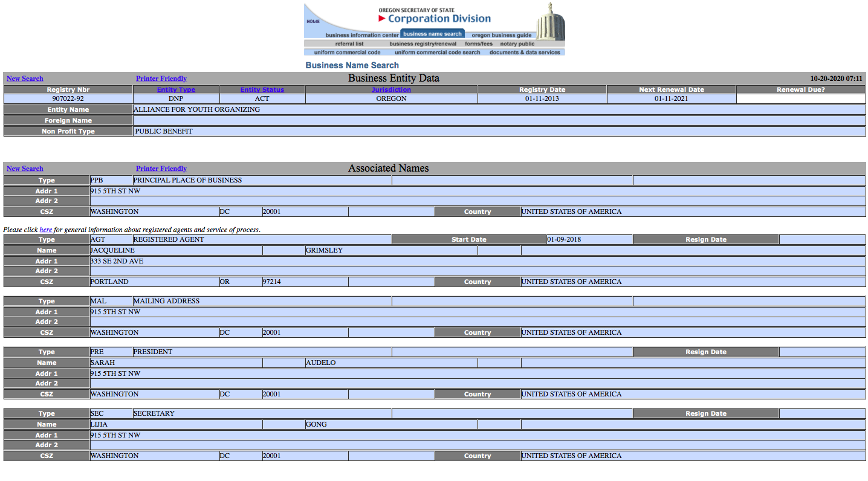
Task: Select non profit type PUBLIC BENEFIT
Action: (164, 131)
